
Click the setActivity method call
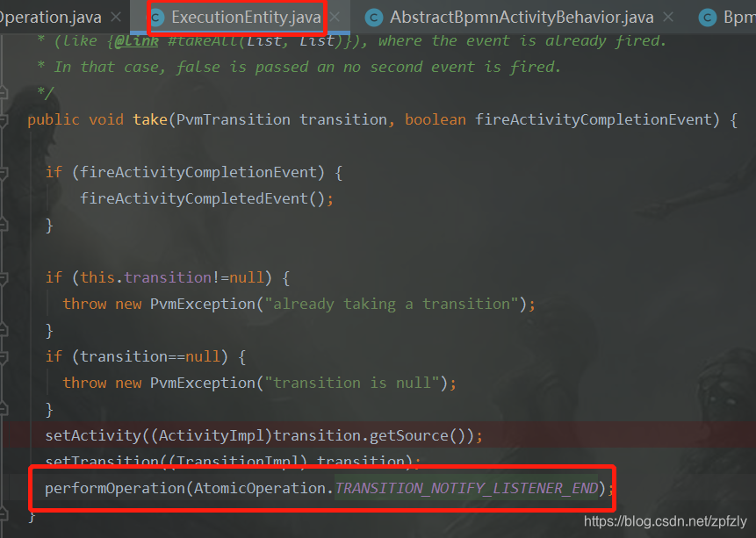coord(93,436)
